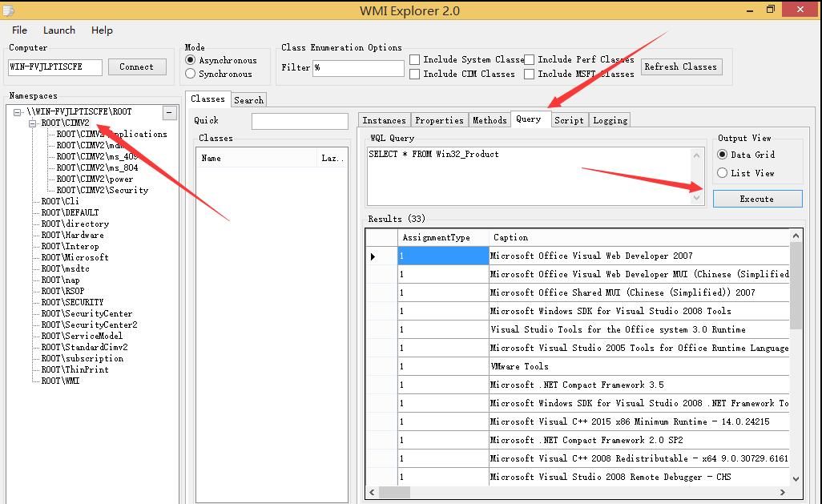Screen dimensions: 822x504
Task: Select ROOT\directory namespace
Action: 75,224
